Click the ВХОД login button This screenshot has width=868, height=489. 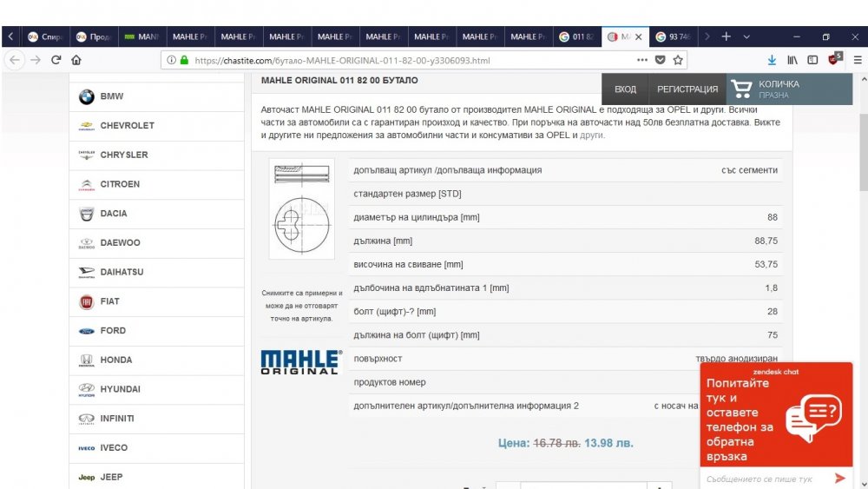coord(625,89)
